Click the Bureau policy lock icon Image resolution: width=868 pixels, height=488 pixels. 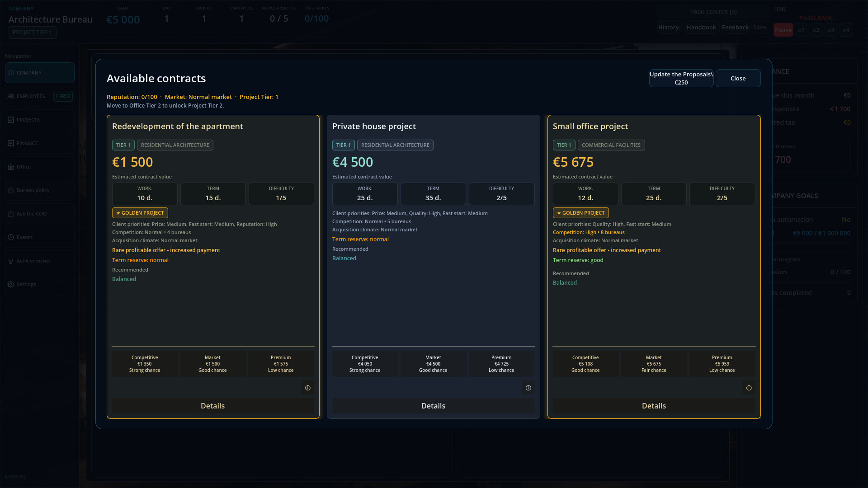(x=11, y=190)
